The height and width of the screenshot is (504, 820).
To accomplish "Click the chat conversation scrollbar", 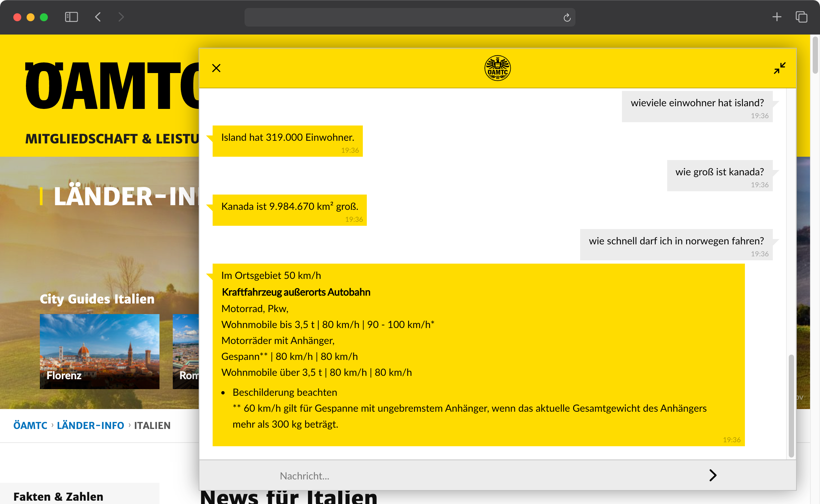I will click(x=791, y=406).
